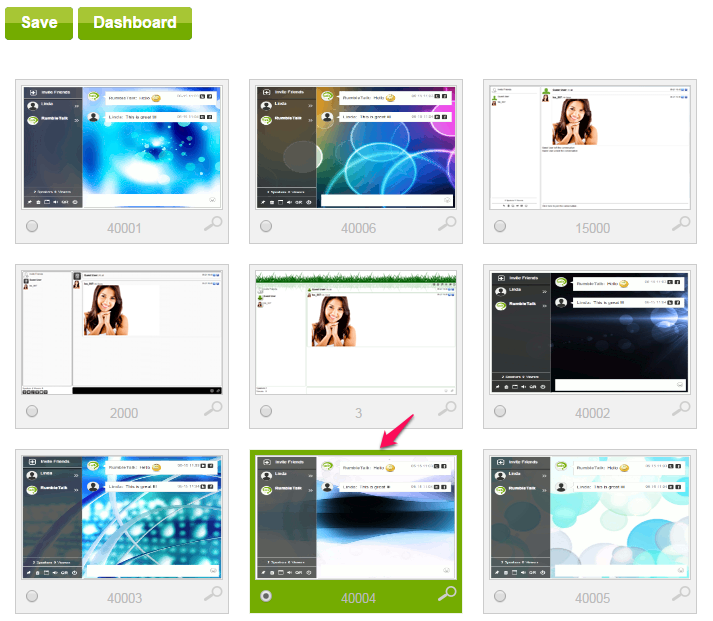Select radio button for theme 40003
This screenshot has width=713, height=621.
click(x=32, y=597)
